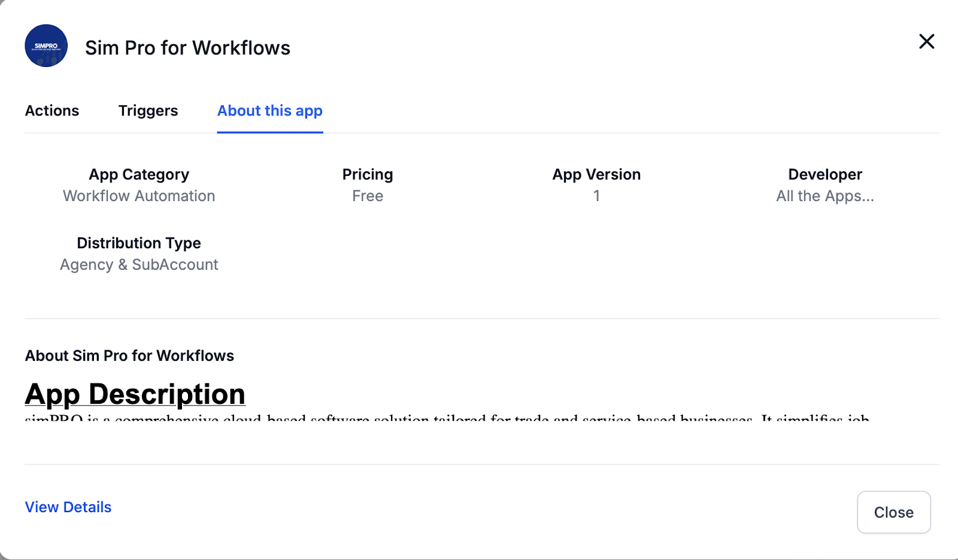Image resolution: width=958 pixels, height=560 pixels.
Task: Dismiss the dialog with the X icon
Action: tap(926, 41)
